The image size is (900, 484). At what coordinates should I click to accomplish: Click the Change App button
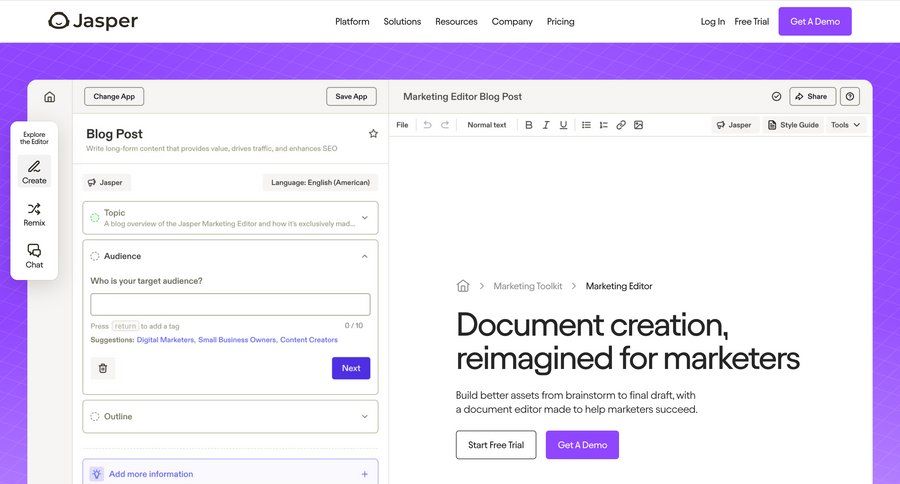pos(114,96)
